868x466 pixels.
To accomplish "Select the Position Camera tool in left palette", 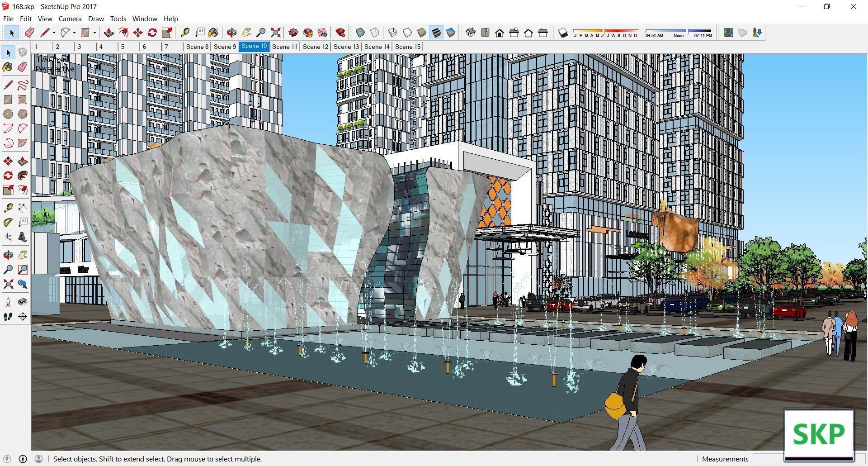I will point(8,302).
